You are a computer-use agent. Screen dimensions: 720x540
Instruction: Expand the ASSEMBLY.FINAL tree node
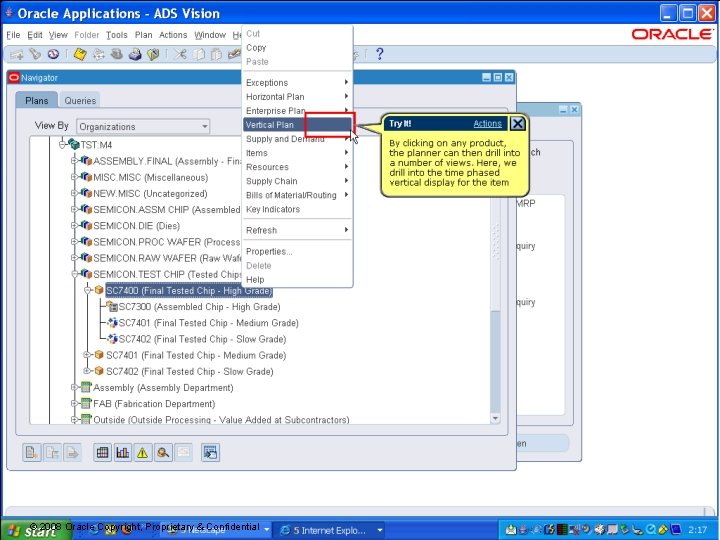74,161
